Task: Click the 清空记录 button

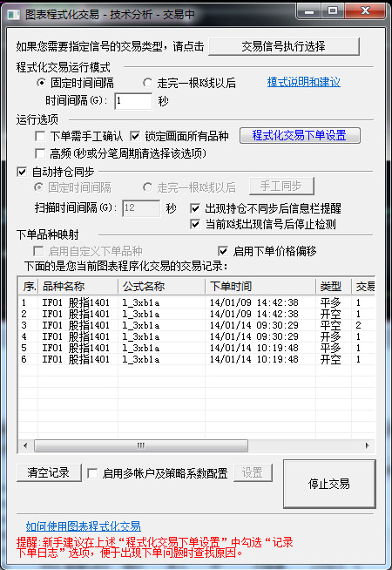Action: click(x=49, y=473)
